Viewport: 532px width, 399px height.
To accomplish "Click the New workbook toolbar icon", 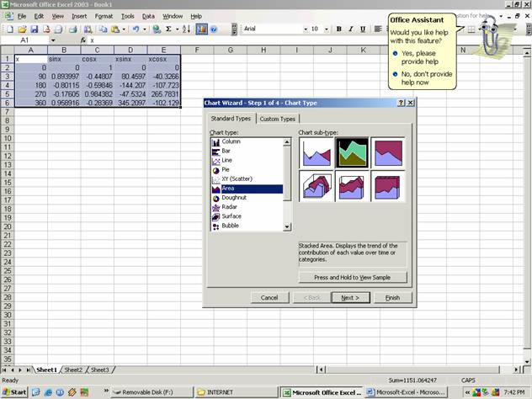I will point(10,29).
